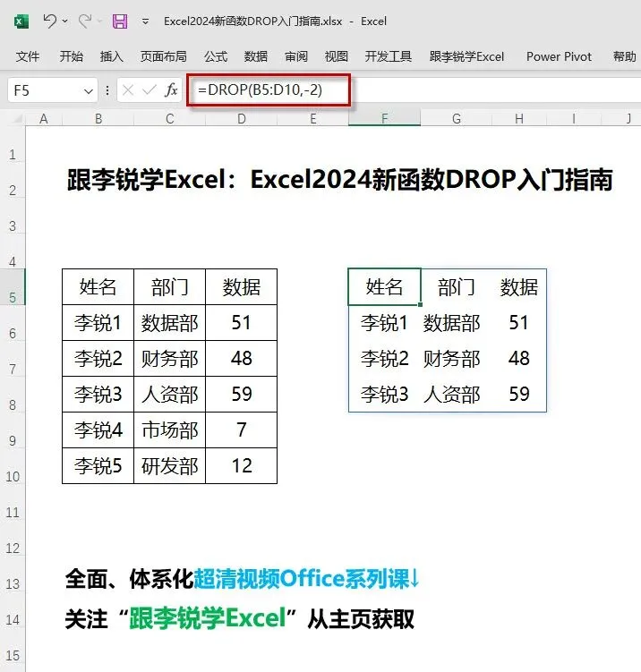Switch to the Power Pivot tab
The image size is (641, 672).
click(x=559, y=56)
